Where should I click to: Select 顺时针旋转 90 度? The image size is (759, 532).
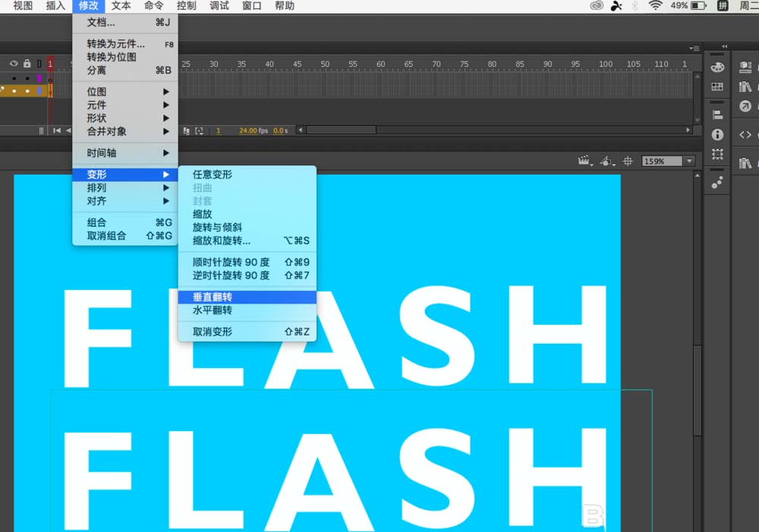(x=247, y=263)
